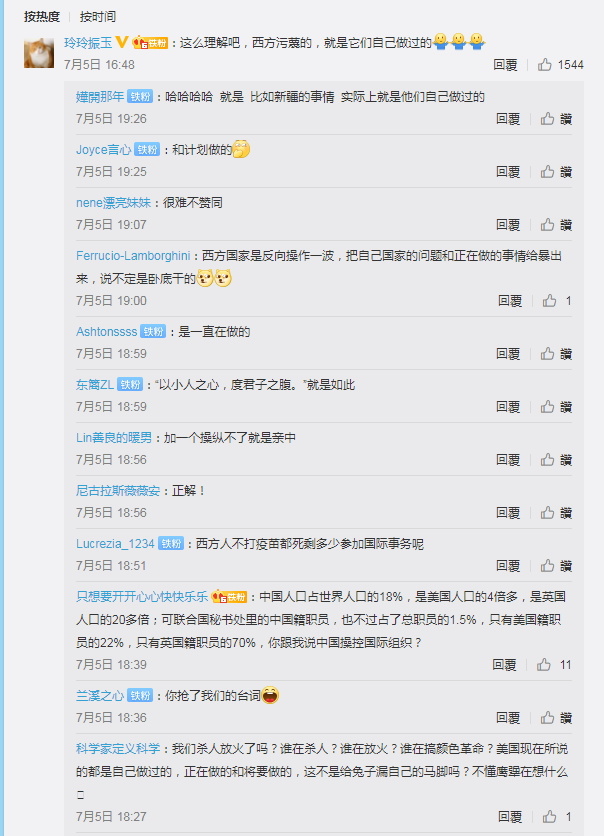Viewport: 604px width, 836px height.
Task: Like Ferrucio-Lamborghini's comment
Action: (557, 301)
